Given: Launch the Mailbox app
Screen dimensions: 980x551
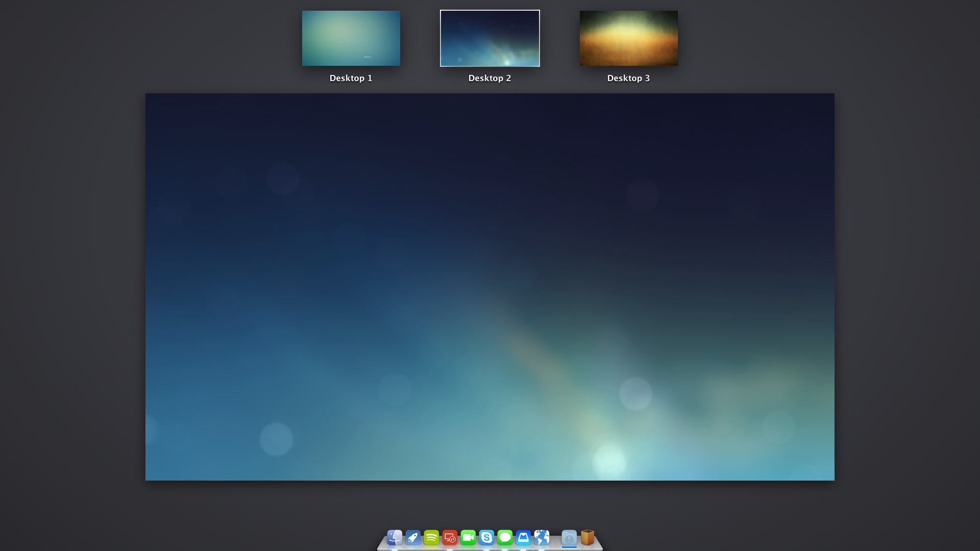Looking at the screenshot, I should pos(523,538).
